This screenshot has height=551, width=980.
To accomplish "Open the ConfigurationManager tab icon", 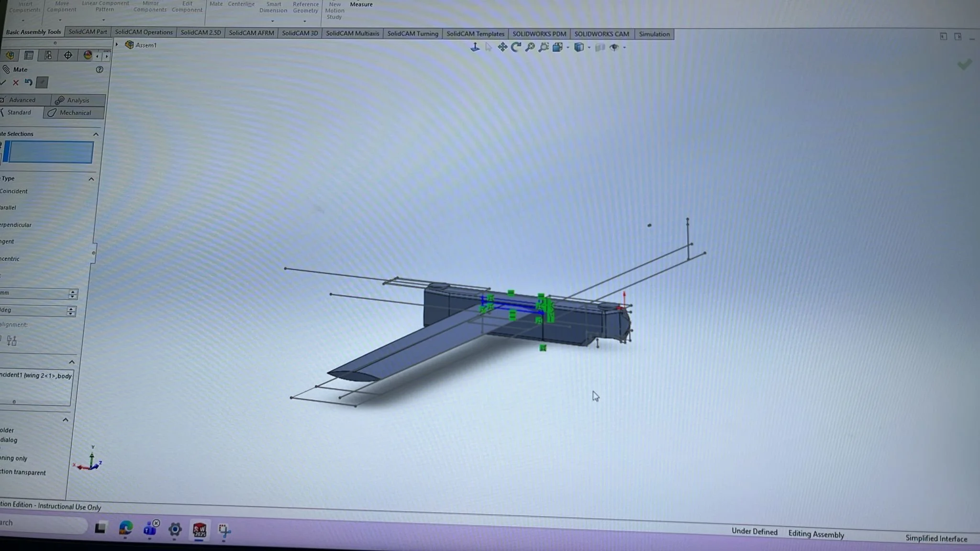I will (x=48, y=55).
